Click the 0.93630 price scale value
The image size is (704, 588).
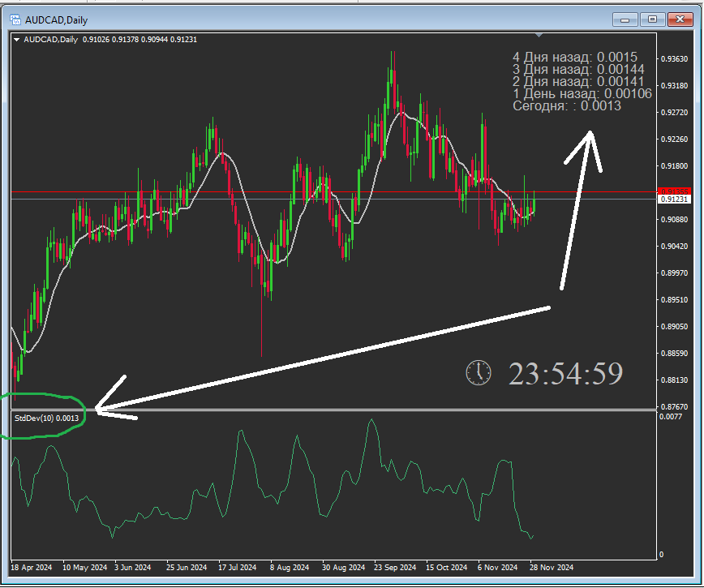(674, 58)
